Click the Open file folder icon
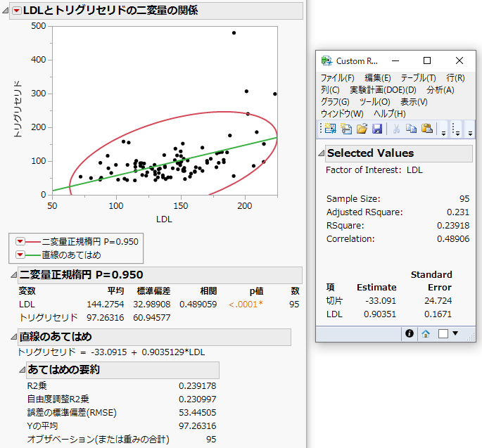 pyautogui.click(x=362, y=128)
